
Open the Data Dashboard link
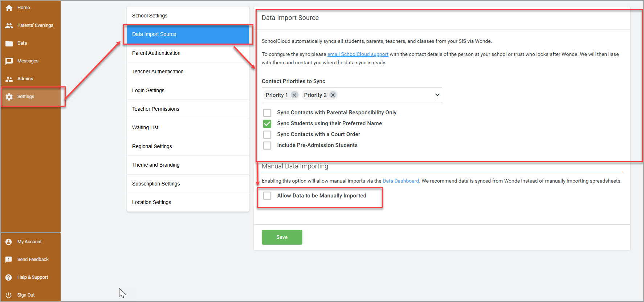pyautogui.click(x=401, y=181)
